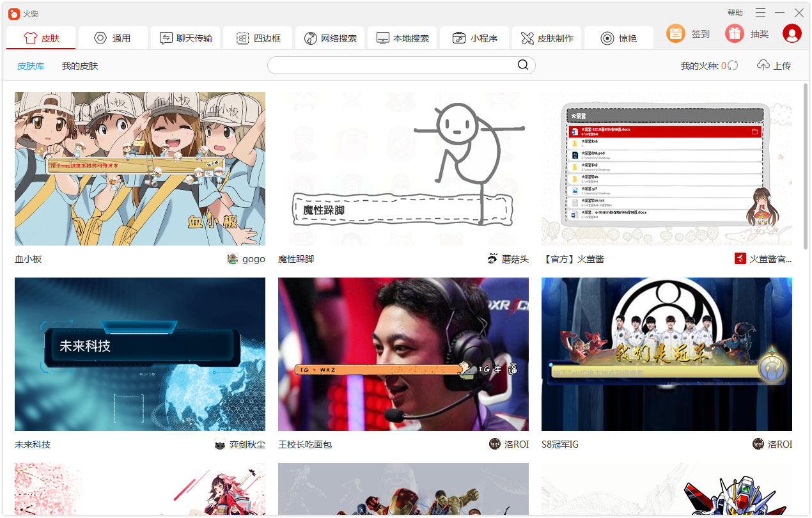Click the 王校长吃面包 title text
Image resolution: width=812 pixels, height=518 pixels.
click(305, 445)
